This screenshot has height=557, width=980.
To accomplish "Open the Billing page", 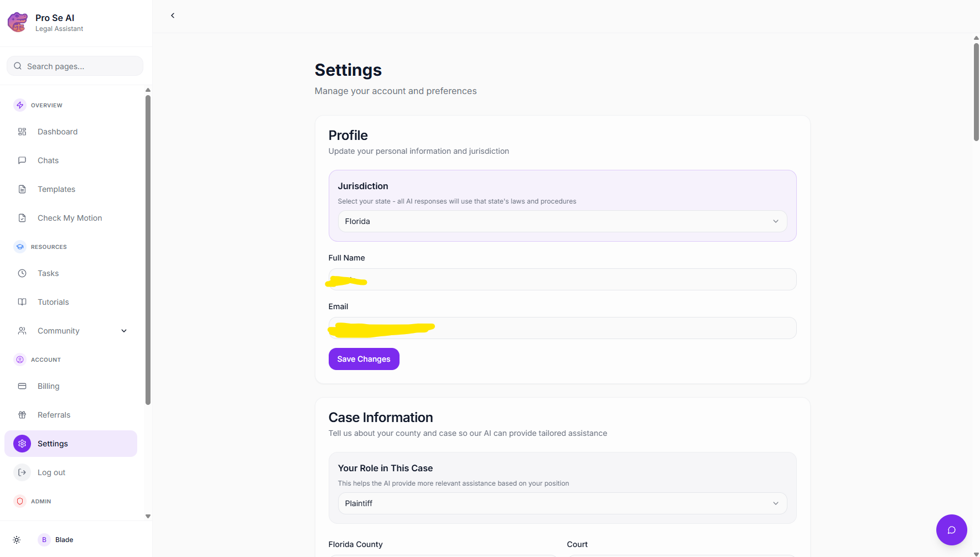I will coord(48,386).
